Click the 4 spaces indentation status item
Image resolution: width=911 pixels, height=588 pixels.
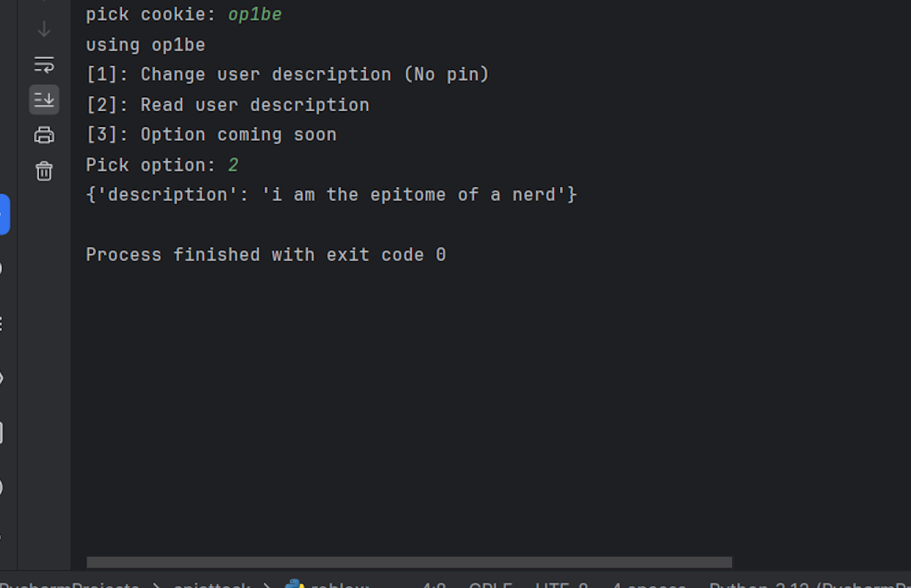pos(648,584)
